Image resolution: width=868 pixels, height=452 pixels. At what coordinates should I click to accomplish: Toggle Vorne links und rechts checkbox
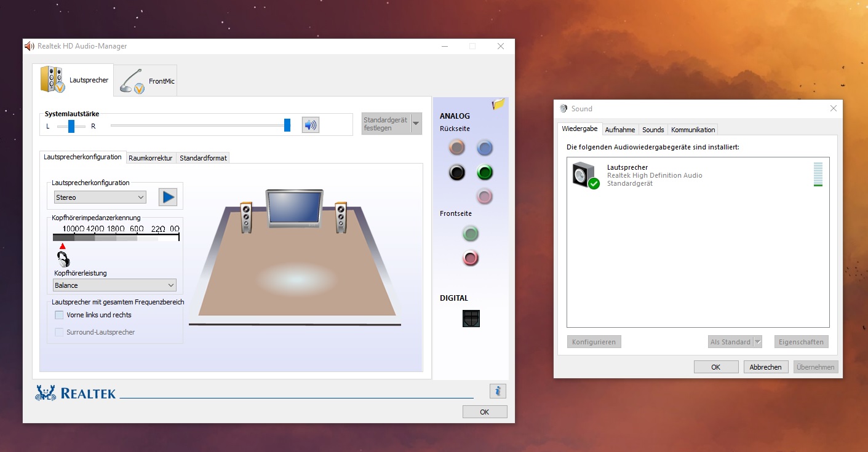click(x=59, y=315)
